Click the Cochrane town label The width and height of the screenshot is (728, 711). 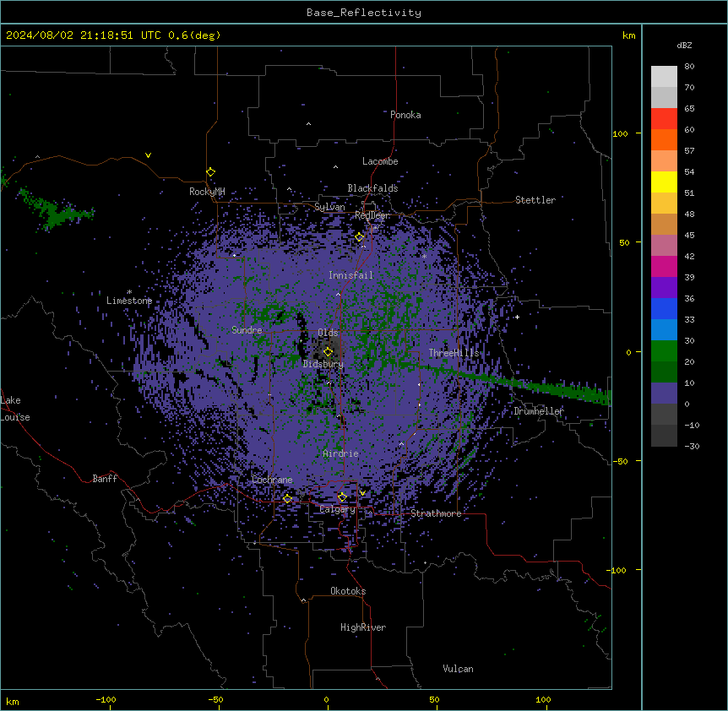(272, 480)
